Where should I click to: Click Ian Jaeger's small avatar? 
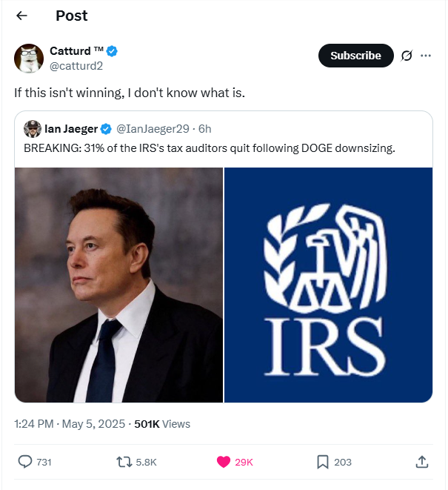(33, 129)
